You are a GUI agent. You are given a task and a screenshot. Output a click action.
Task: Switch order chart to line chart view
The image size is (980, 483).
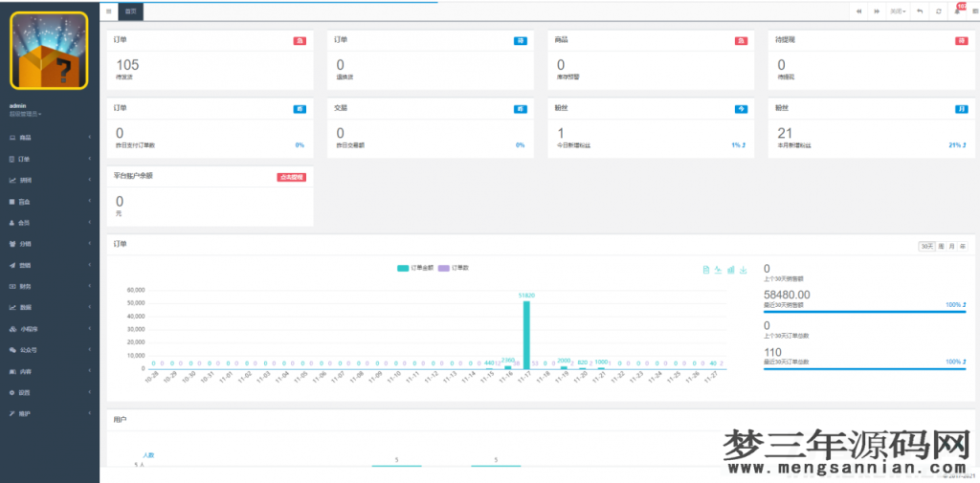719,271
